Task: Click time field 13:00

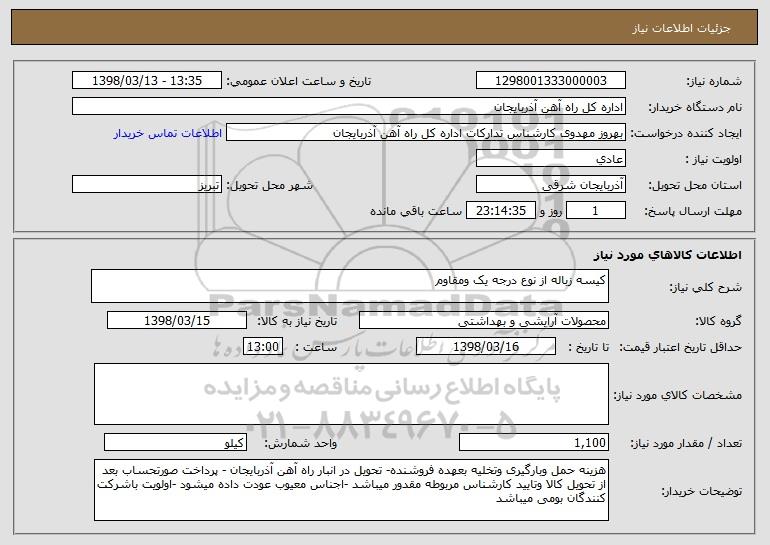Action: click(x=263, y=347)
